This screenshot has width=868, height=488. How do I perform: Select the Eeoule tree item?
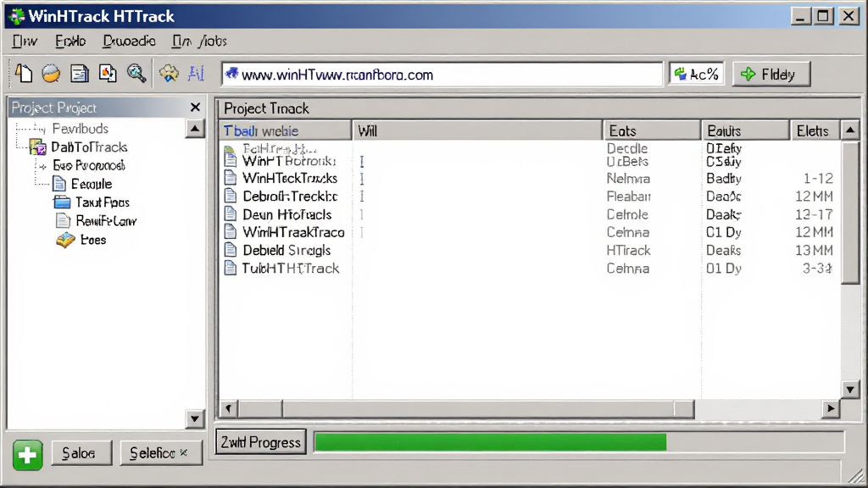pos(92,184)
